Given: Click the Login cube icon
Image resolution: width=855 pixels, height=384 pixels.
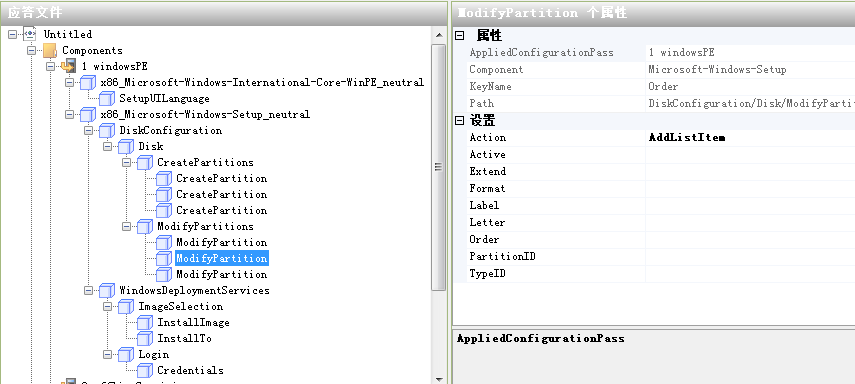Looking at the screenshot, I should [126, 355].
